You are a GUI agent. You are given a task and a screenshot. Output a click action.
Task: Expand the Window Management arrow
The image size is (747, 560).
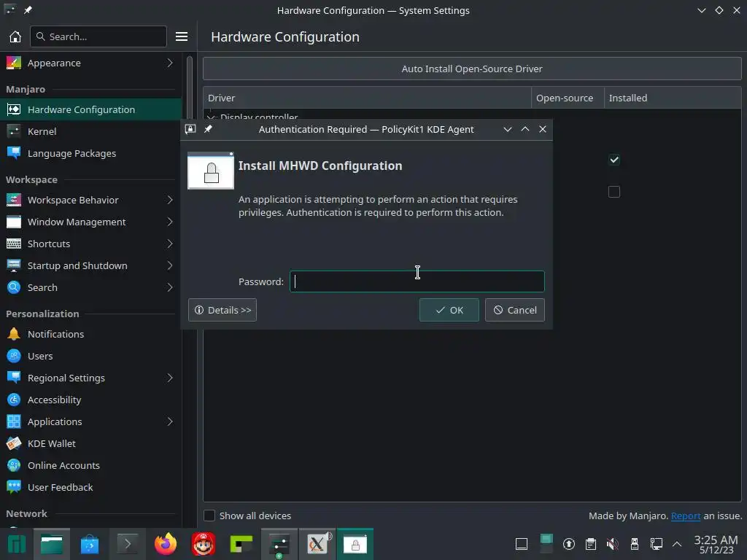click(170, 222)
